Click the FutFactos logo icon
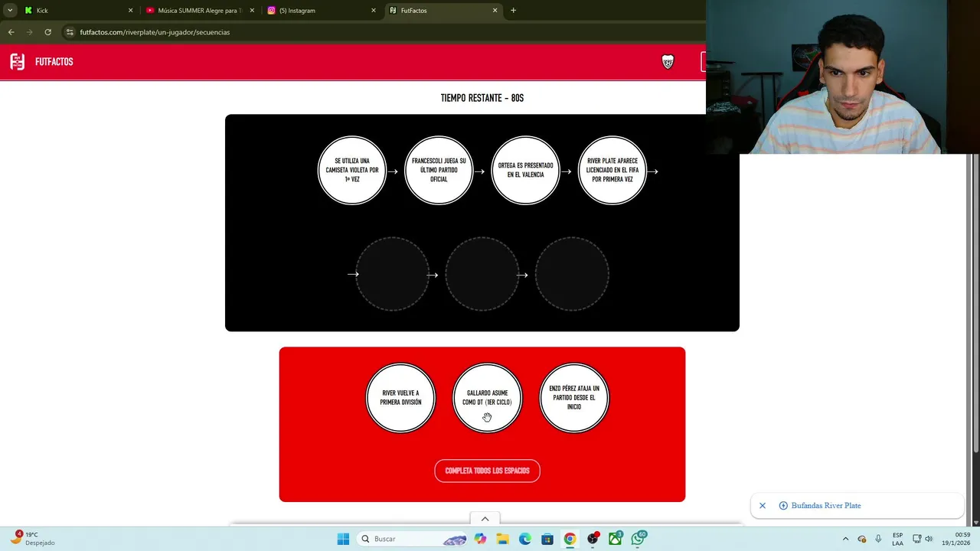 tap(17, 62)
